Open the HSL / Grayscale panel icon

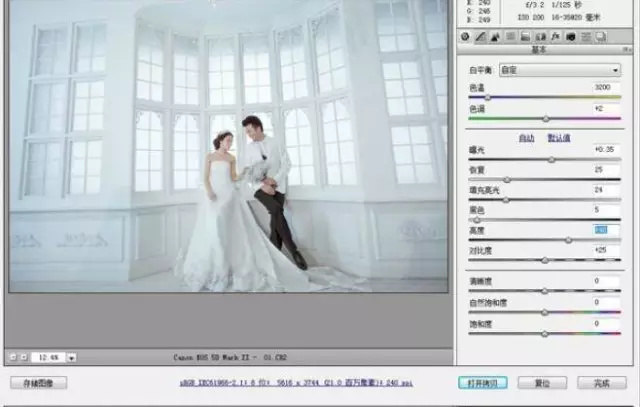click(510, 37)
